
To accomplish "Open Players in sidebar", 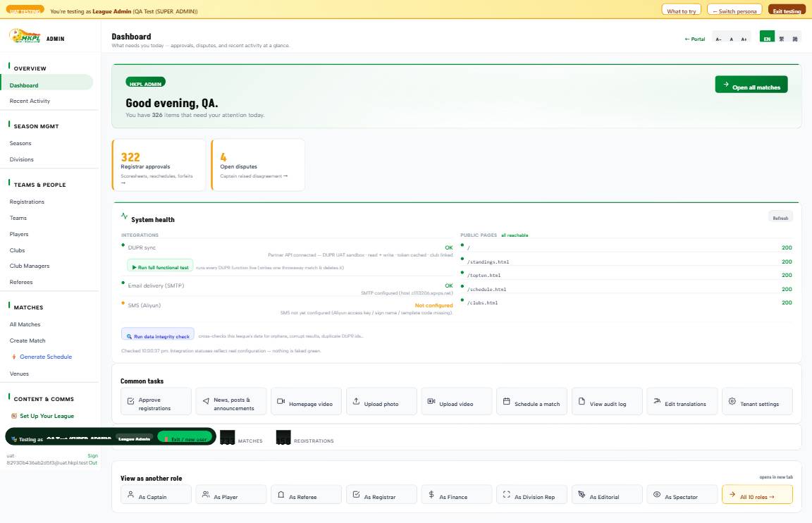I will [19, 234].
